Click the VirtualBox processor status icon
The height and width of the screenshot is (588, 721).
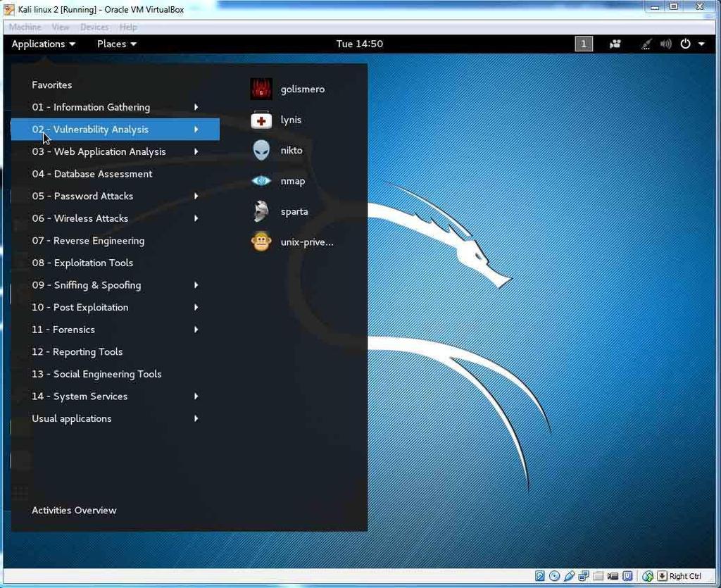627,575
